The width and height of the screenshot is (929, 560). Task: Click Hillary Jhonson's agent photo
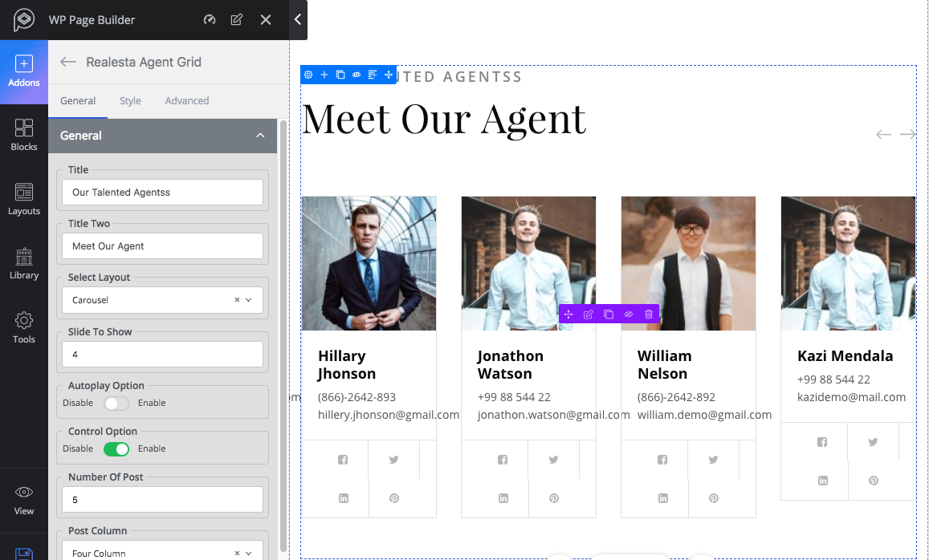[x=369, y=263]
